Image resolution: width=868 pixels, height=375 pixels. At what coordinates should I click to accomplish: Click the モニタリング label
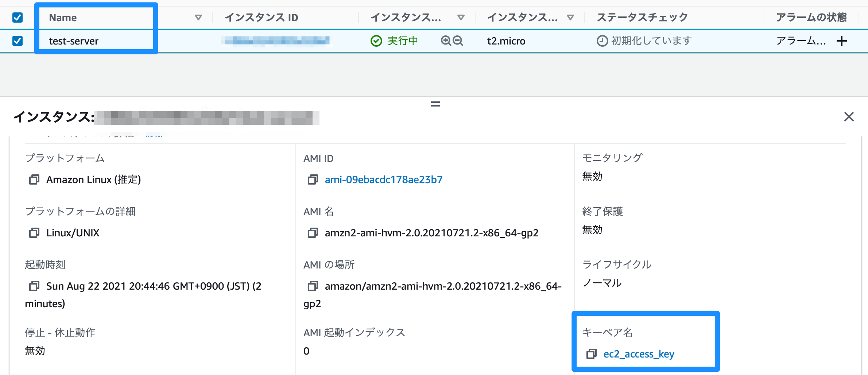612,158
